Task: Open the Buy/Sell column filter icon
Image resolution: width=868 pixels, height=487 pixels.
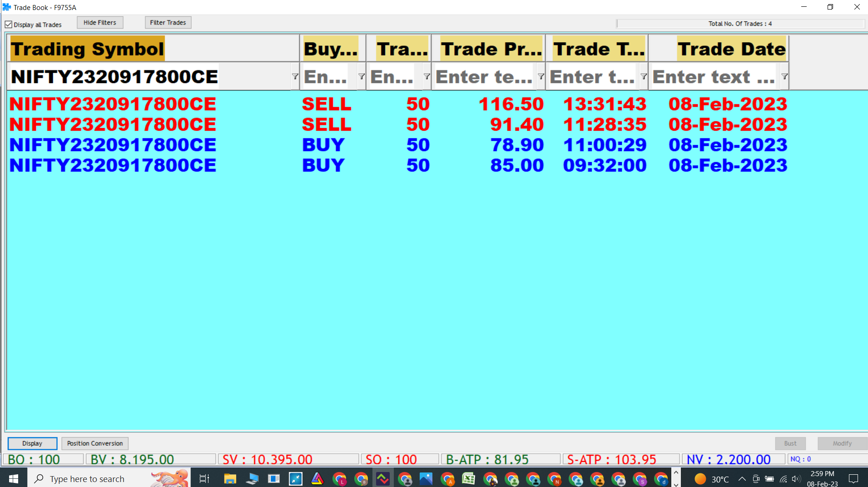Action: 362,77
